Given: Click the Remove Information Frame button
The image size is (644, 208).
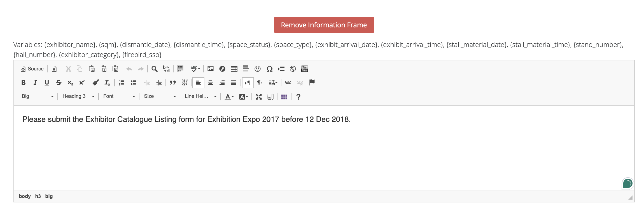Looking at the screenshot, I should (324, 25).
